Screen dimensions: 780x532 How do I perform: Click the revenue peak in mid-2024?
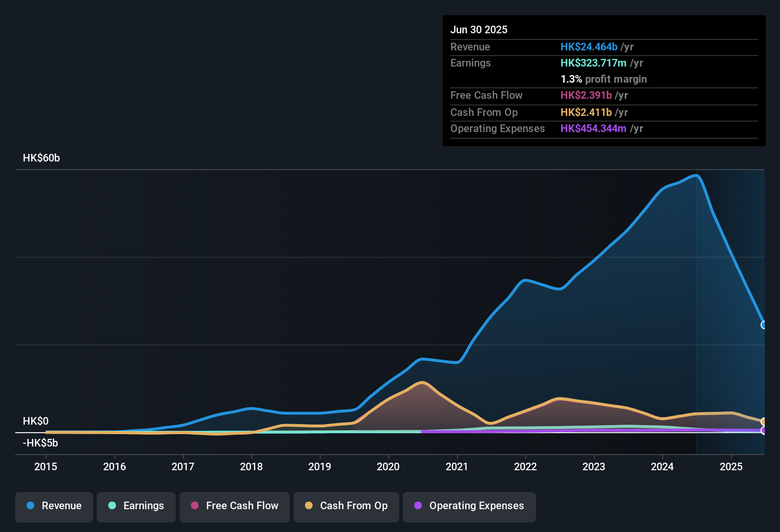click(x=696, y=176)
